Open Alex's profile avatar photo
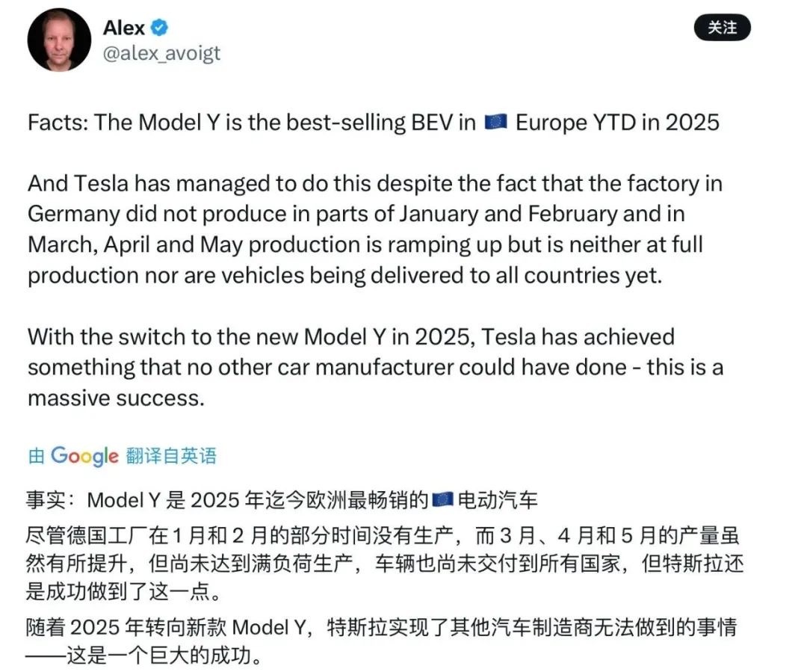Image resolution: width=807 pixels, height=672 pixels. [59, 40]
